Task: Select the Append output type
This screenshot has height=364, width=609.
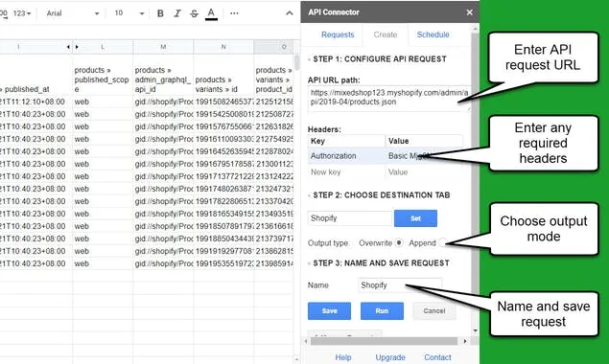Action: tap(441, 243)
